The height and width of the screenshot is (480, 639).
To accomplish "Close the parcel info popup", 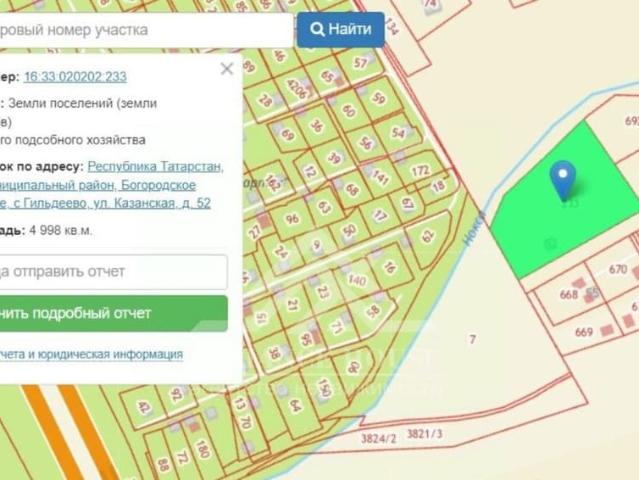I will click(x=227, y=69).
